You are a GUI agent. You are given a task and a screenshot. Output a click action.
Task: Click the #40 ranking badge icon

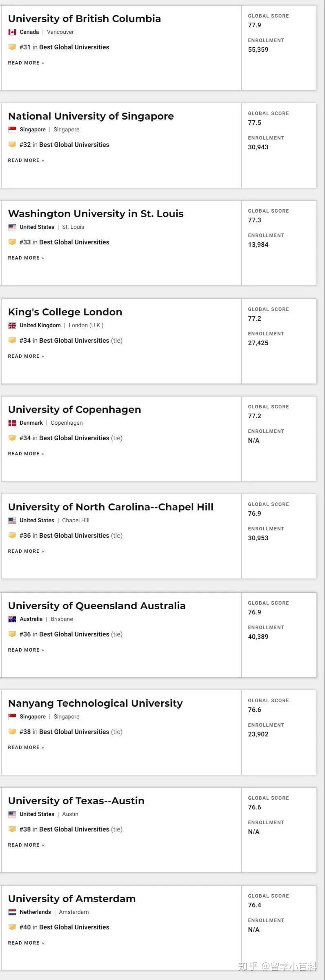12,927
